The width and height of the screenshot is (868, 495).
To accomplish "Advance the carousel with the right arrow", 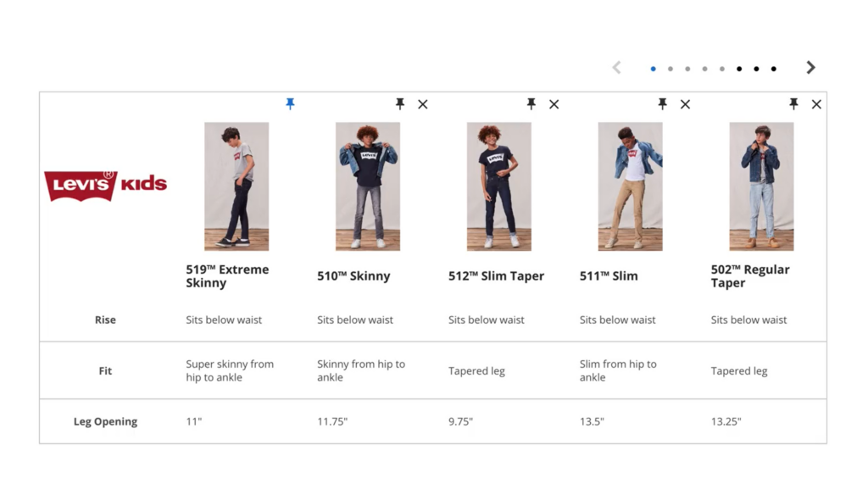I will tap(810, 67).
